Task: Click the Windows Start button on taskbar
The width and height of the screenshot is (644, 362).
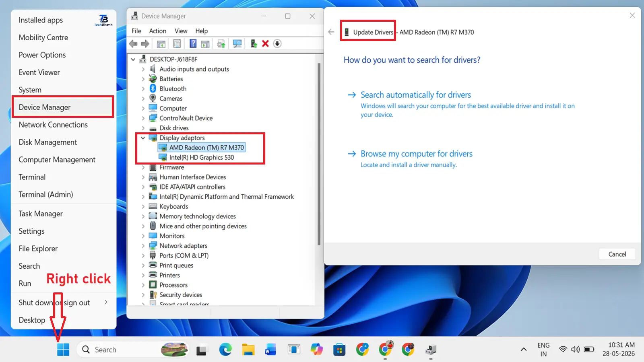Action: (x=63, y=350)
